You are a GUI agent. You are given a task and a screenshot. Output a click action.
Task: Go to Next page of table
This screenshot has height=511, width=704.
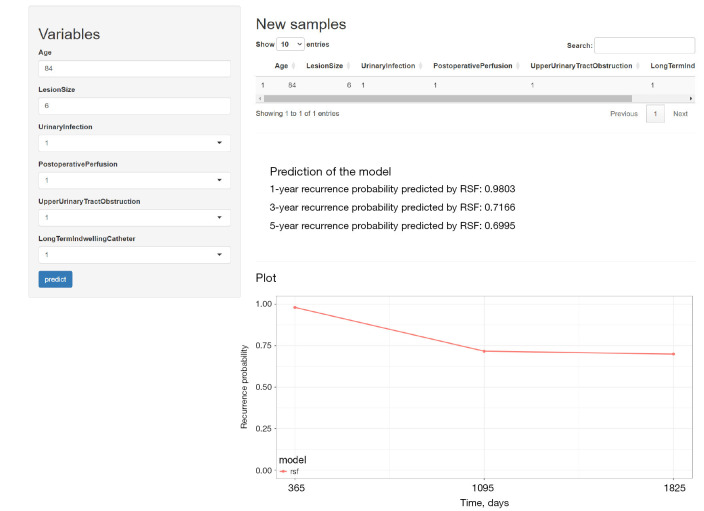tap(680, 114)
